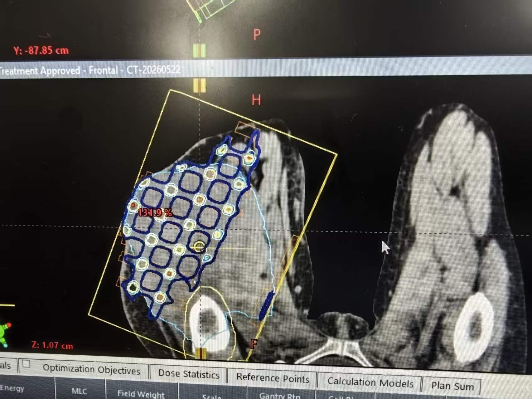532x399 pixels.
Task: Go to the Plan Sum tab
Action: pos(452,386)
